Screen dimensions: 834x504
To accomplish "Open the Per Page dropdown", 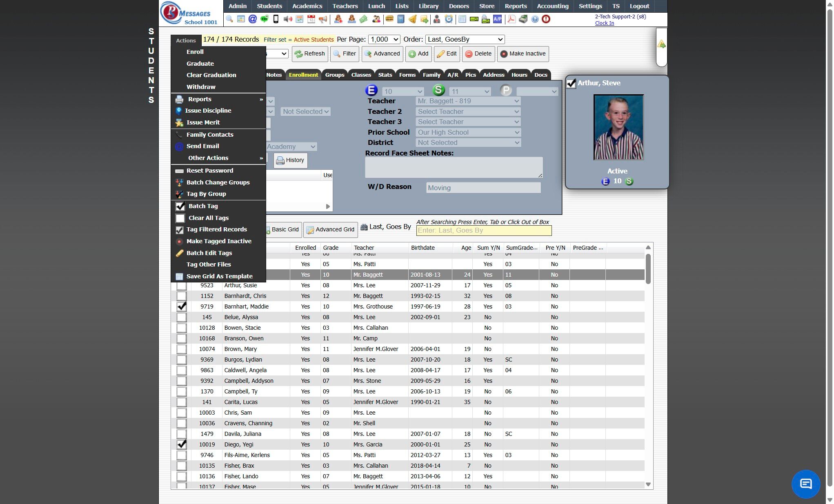I will tap(384, 39).
